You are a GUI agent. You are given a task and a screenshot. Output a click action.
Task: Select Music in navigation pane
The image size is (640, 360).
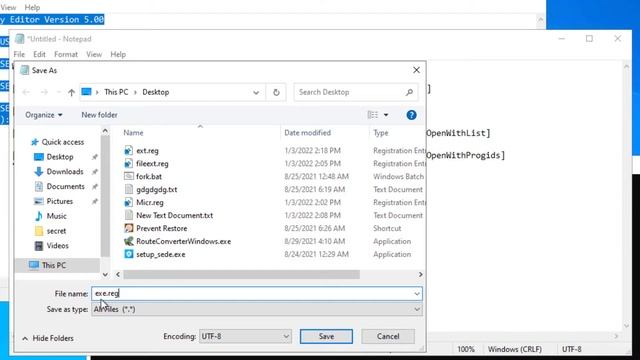tap(56, 216)
